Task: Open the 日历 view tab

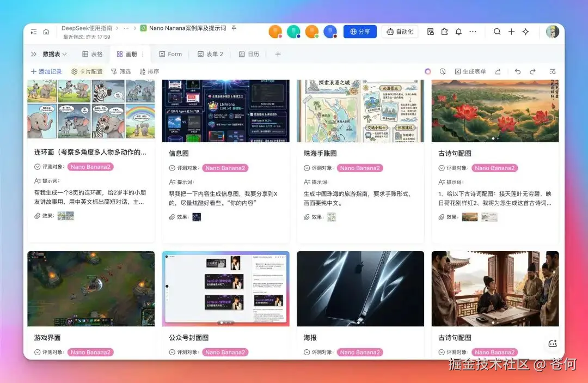Action: pyautogui.click(x=249, y=54)
